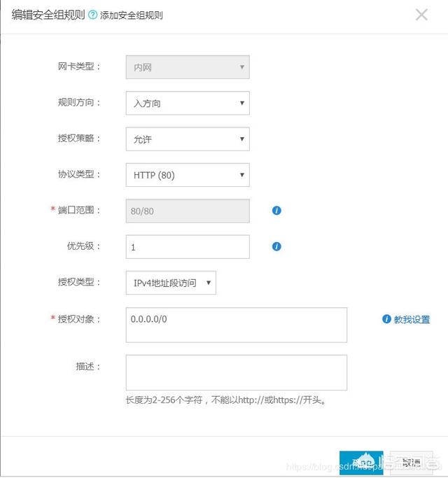Click the blue info icon before 教我设置
This screenshot has height=478, width=448.
[386, 319]
